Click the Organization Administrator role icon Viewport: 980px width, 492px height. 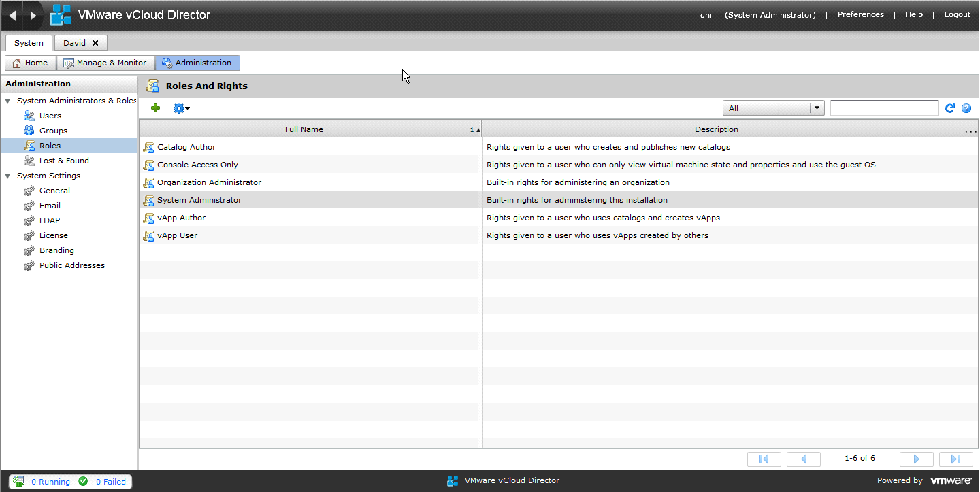pos(149,182)
